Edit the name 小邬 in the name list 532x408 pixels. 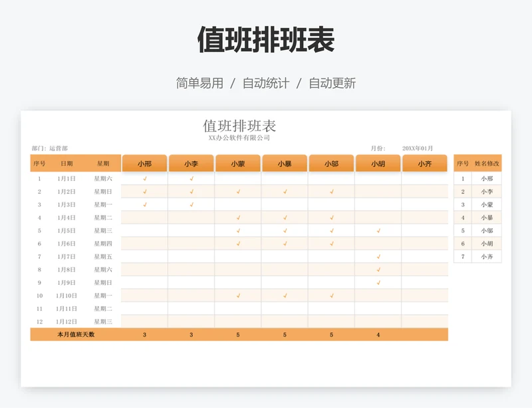click(487, 231)
